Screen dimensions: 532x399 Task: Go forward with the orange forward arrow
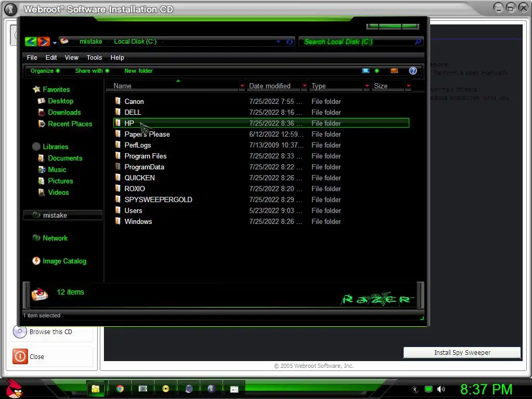click(44, 42)
